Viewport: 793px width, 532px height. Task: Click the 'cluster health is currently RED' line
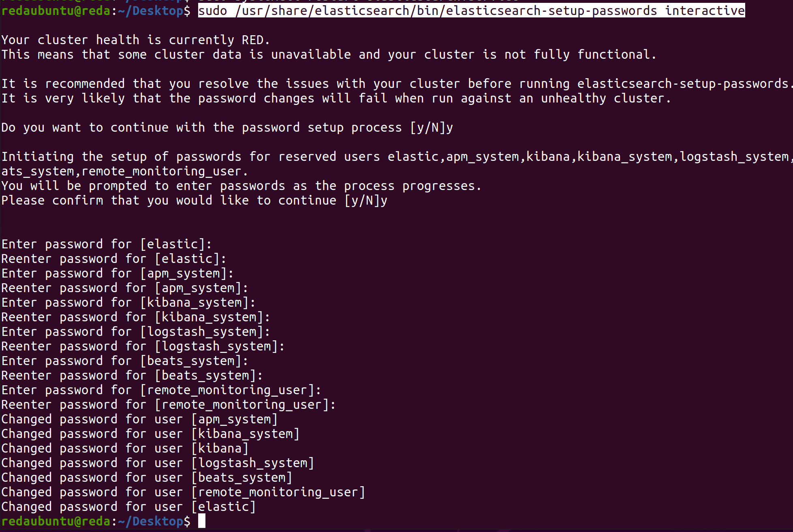coord(135,40)
